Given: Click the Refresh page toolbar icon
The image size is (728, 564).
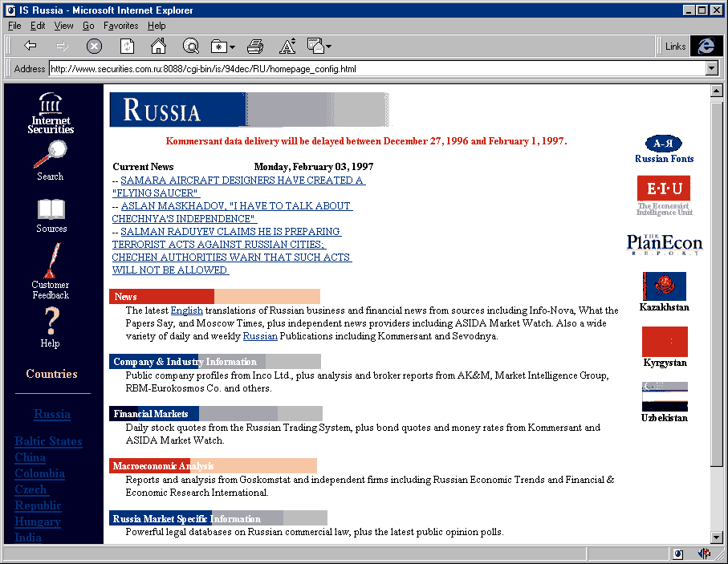Looking at the screenshot, I should (127, 47).
